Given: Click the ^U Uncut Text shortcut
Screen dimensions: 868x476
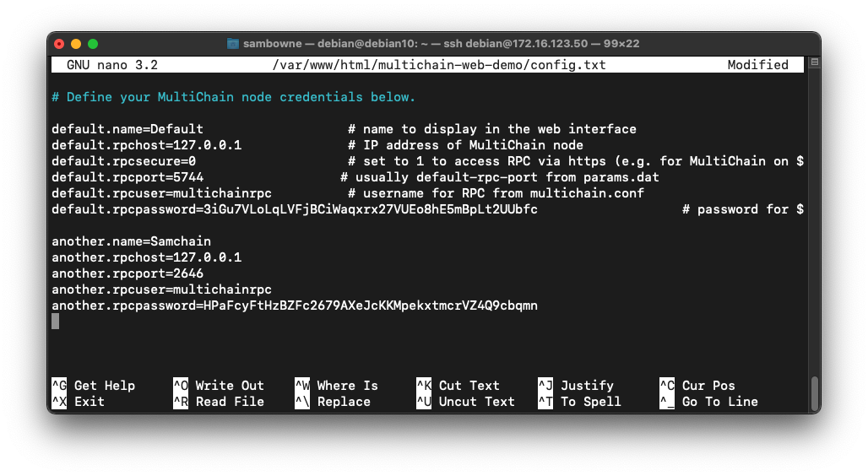Looking at the screenshot, I should 465,401.
